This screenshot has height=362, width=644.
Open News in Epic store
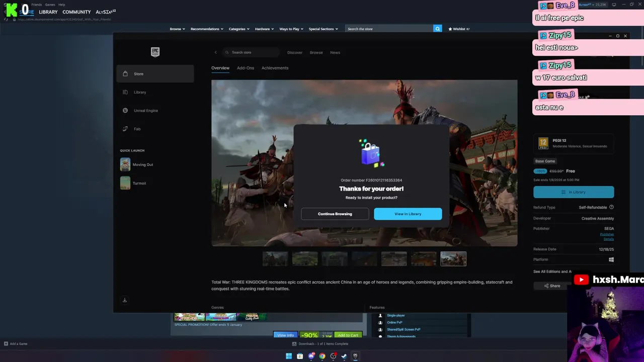(x=335, y=52)
